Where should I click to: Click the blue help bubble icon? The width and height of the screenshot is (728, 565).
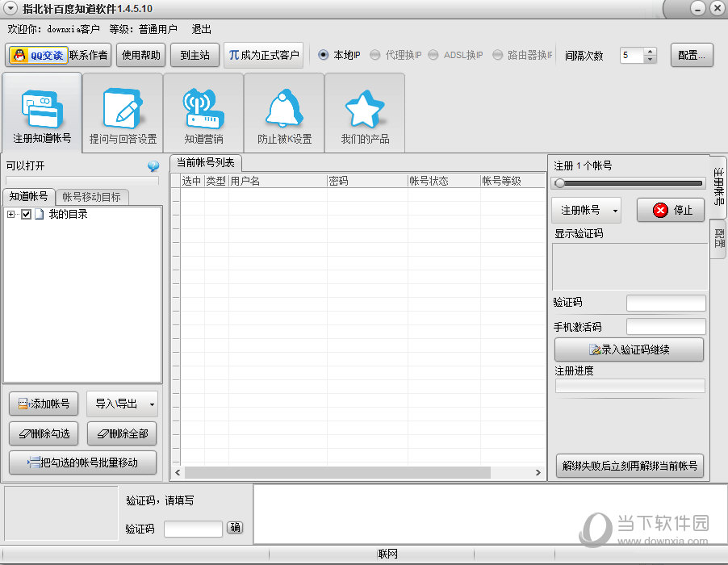point(153,165)
